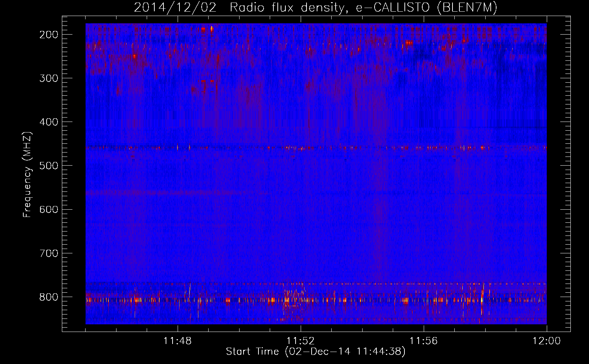Click the 11:52 time tick label
This screenshot has width=589, height=364.
(x=301, y=341)
